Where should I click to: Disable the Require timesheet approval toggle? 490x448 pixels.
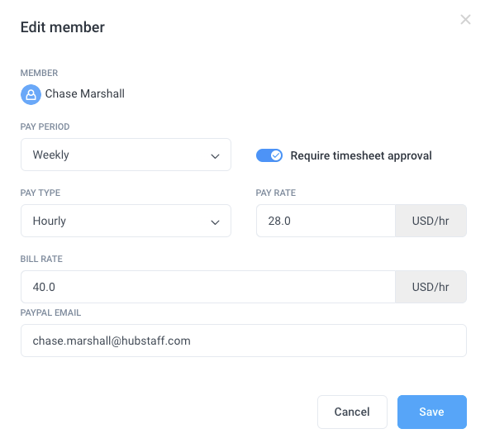(269, 155)
